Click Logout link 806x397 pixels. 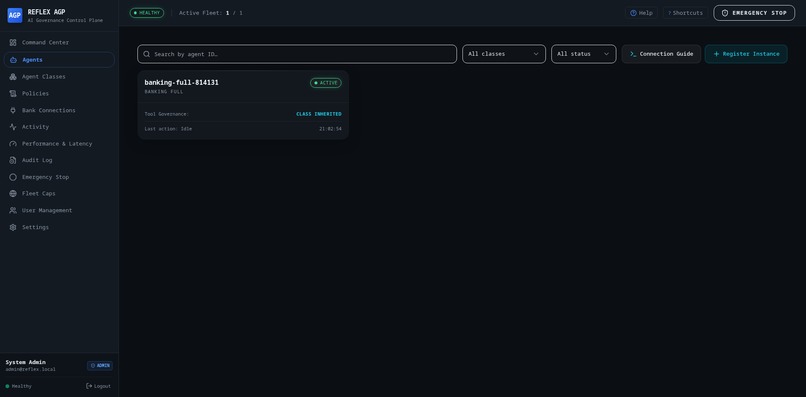98,386
